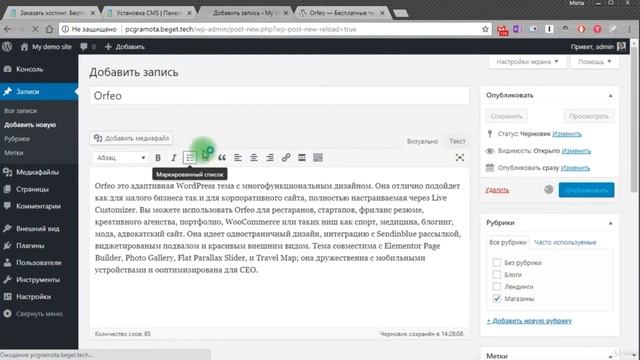Uncheck the Магазины category

(497, 298)
